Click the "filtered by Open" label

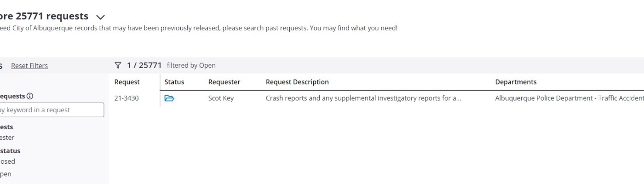(191, 65)
